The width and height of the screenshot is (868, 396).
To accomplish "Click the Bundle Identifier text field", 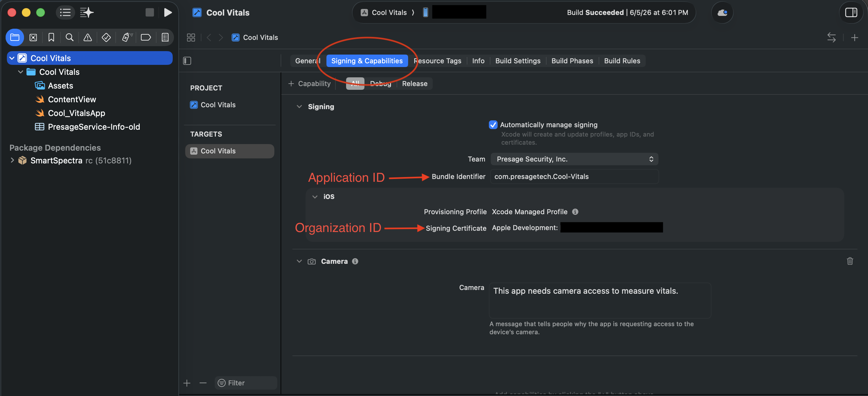I will 574,176.
